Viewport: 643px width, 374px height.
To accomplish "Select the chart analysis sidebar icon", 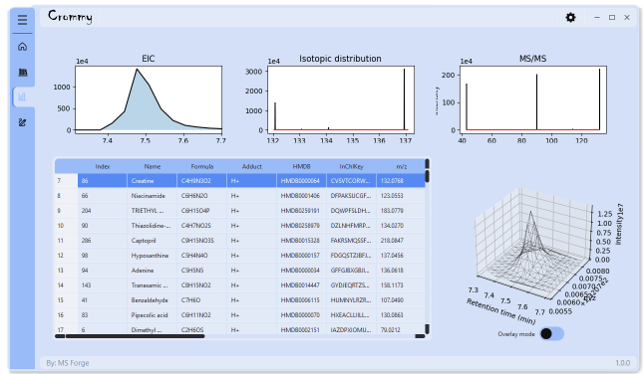I will click(x=23, y=97).
